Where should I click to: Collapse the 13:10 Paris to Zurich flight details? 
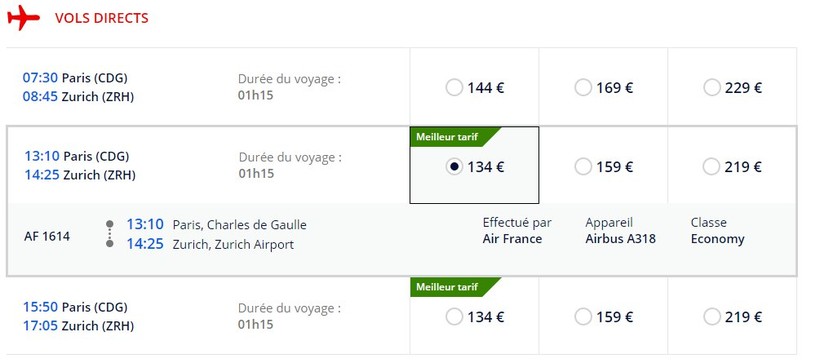[208, 165]
